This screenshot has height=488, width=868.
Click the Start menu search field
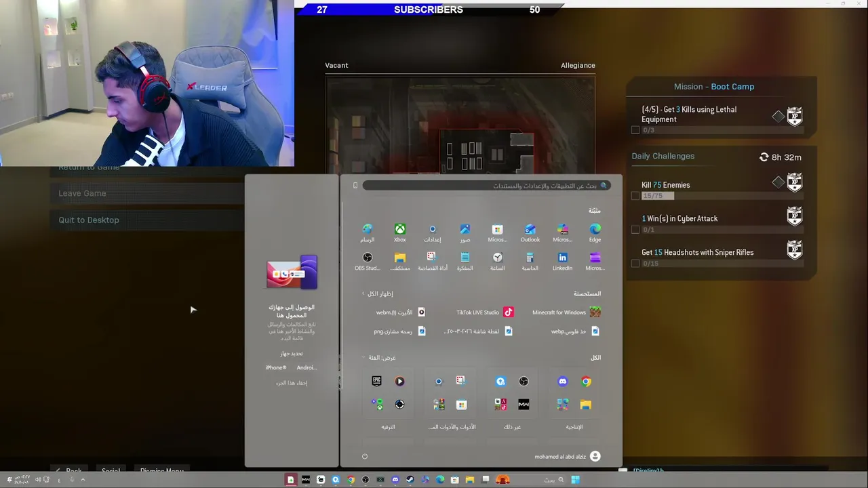tap(486, 185)
